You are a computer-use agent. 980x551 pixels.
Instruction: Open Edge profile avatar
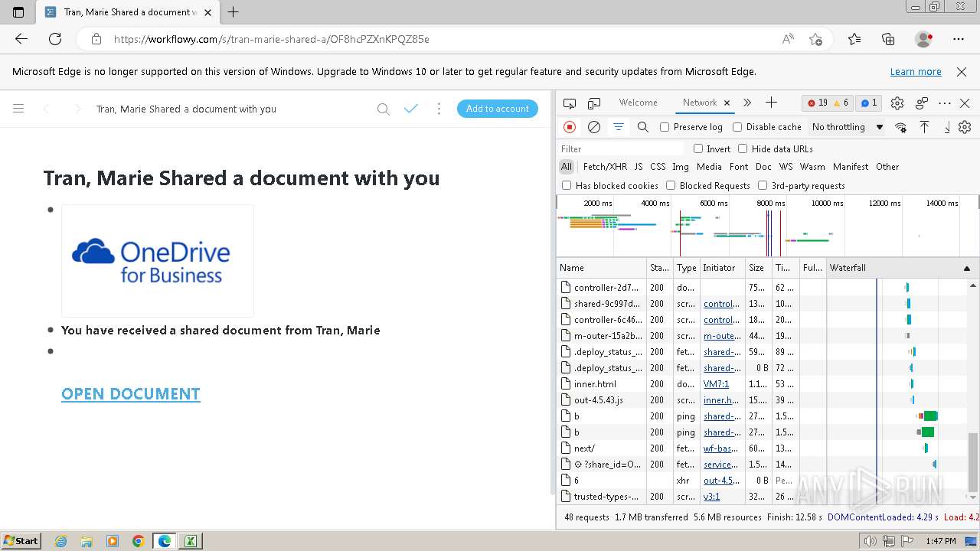coord(924,39)
